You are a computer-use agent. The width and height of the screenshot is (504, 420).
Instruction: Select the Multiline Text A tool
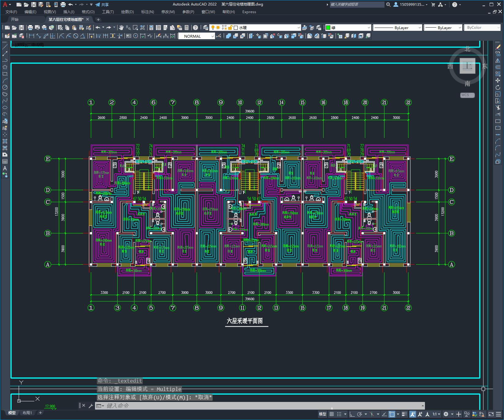[x=5, y=168]
